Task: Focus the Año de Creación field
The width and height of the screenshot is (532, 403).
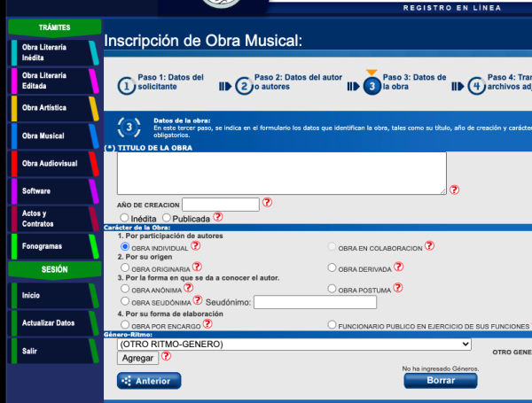Action: [221, 205]
